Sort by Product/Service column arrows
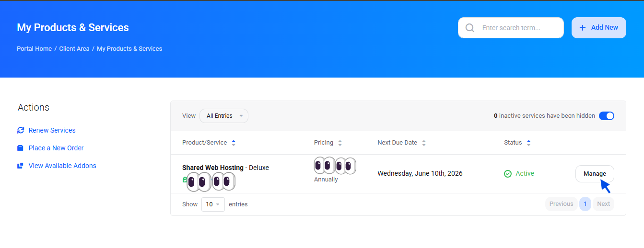 tap(234, 143)
